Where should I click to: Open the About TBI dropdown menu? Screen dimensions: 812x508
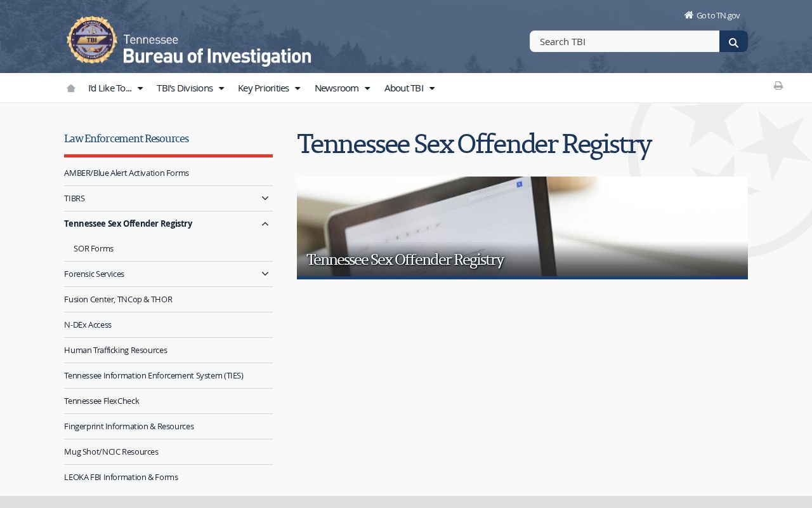(410, 88)
